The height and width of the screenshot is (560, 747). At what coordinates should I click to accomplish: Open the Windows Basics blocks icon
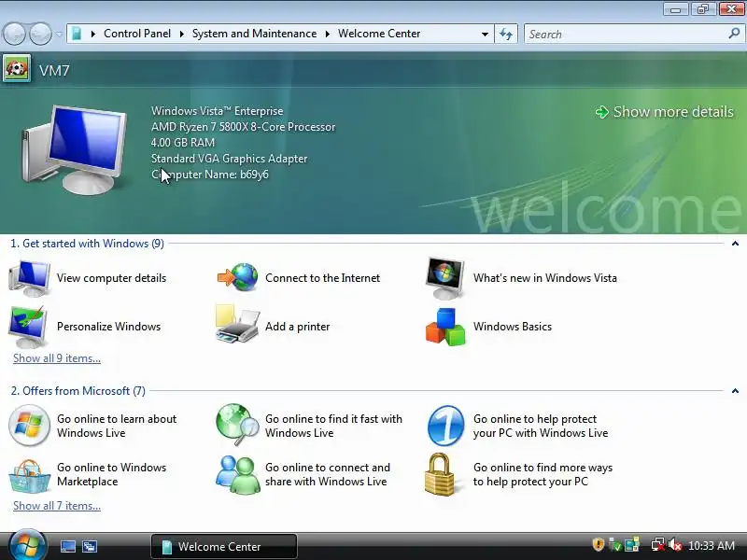pyautogui.click(x=445, y=327)
